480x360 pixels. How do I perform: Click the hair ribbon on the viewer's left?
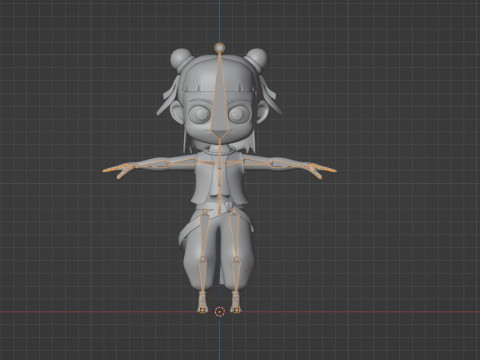pos(169,95)
